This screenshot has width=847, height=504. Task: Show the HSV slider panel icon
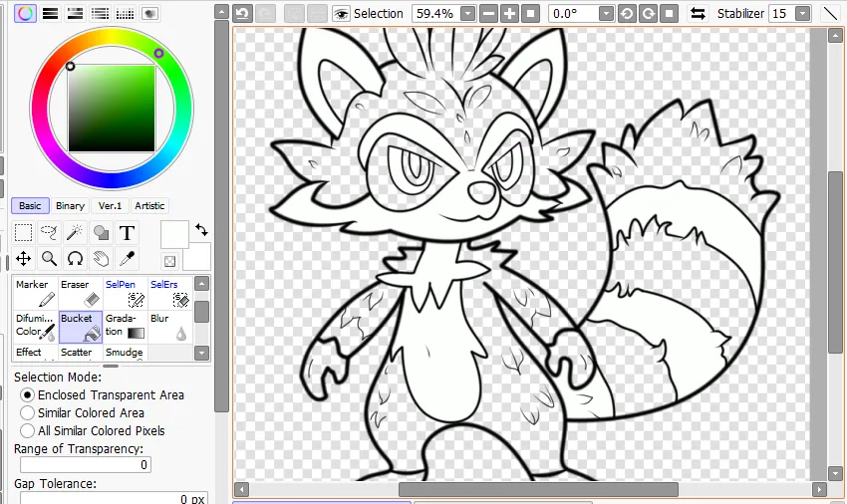coord(75,13)
